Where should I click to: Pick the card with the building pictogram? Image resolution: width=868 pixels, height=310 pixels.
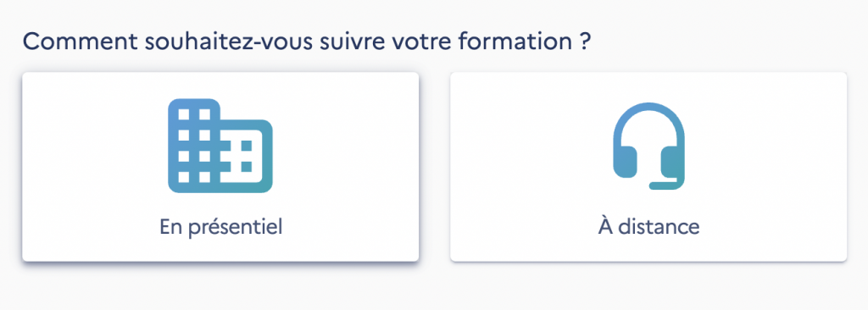220,167
